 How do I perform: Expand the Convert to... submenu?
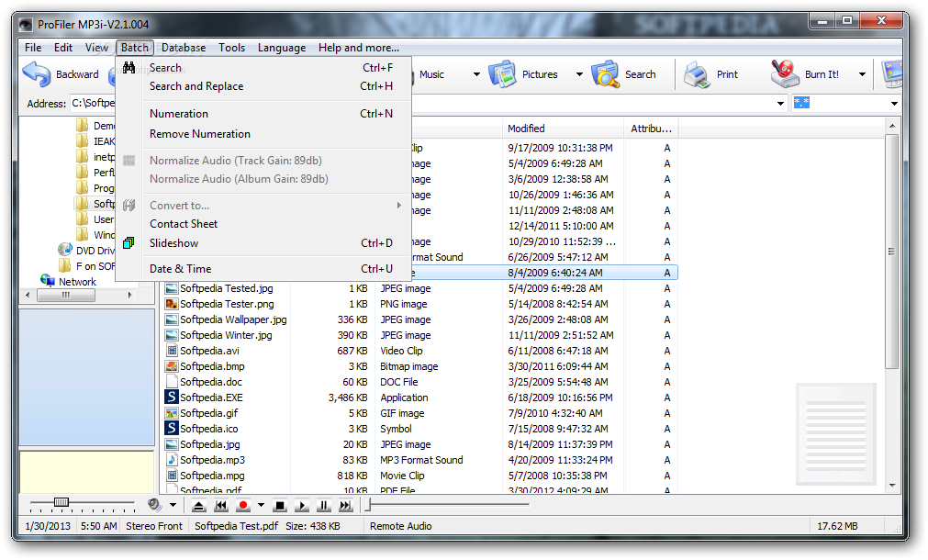(x=399, y=206)
